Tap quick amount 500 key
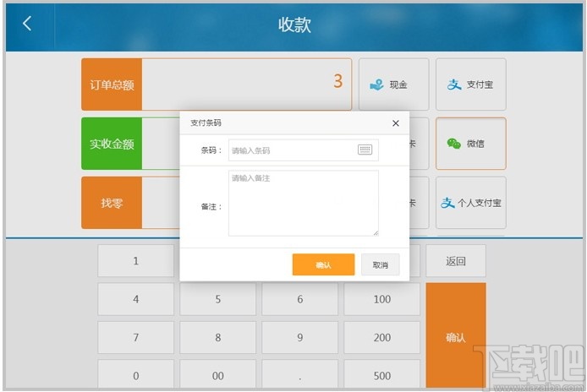 tap(381, 374)
